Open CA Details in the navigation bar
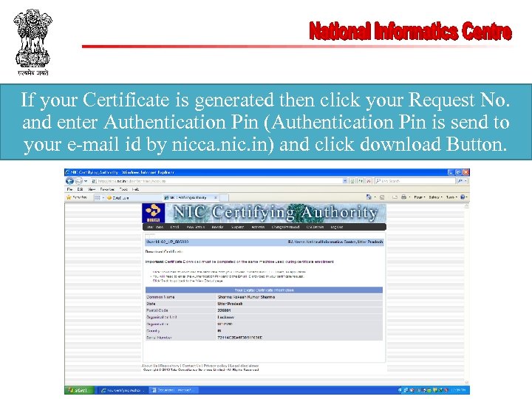The height and width of the screenshot is (399, 532). click(315, 227)
